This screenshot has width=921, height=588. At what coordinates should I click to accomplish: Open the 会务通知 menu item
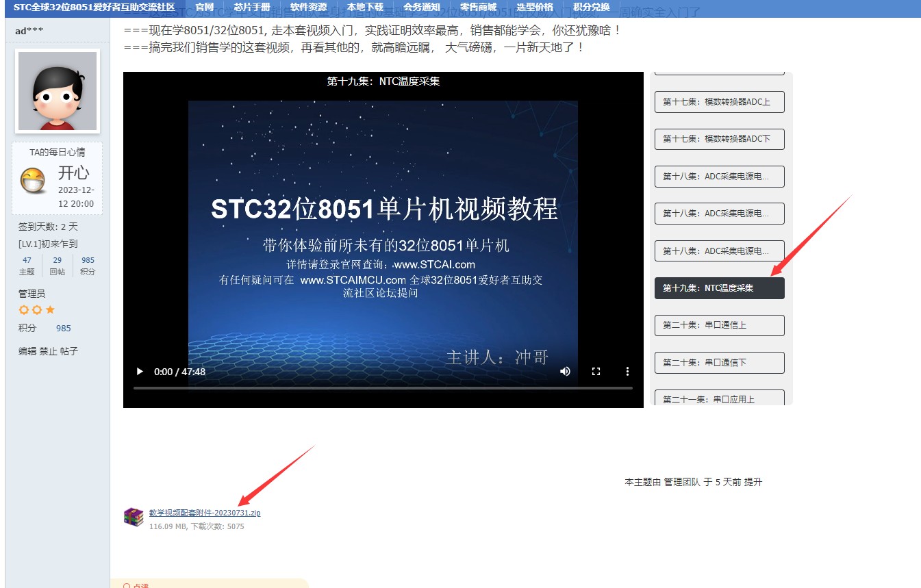click(422, 7)
